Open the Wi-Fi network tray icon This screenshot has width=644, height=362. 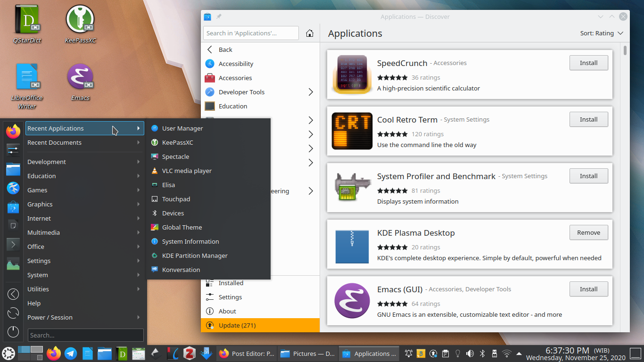click(x=507, y=354)
